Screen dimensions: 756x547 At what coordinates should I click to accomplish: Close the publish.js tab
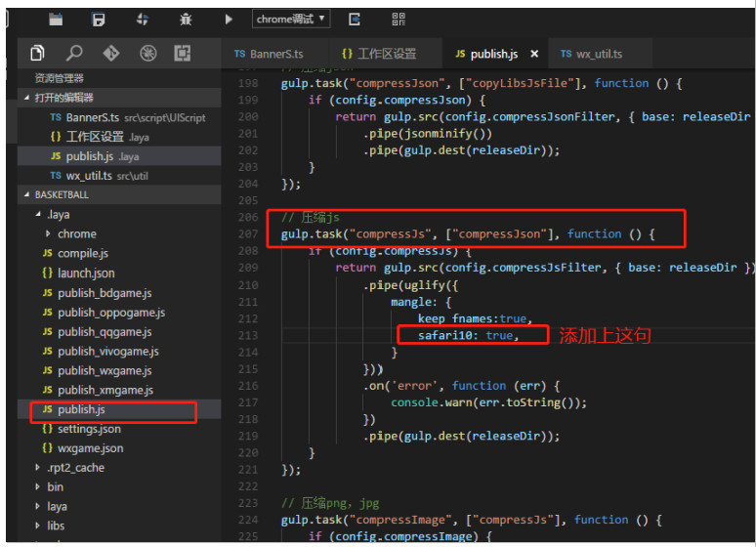534,54
